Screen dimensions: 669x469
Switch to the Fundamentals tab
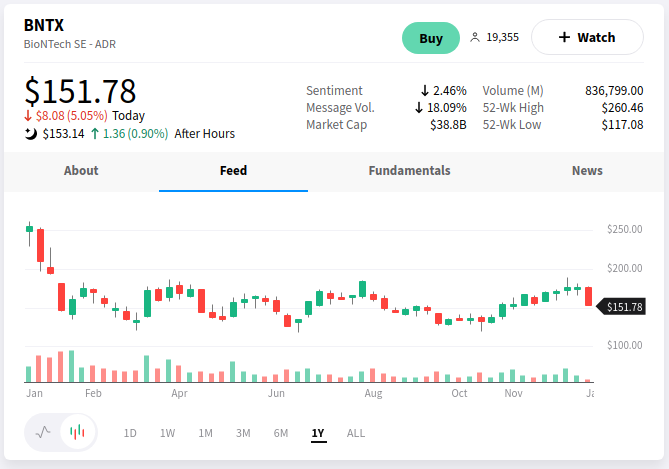click(409, 171)
